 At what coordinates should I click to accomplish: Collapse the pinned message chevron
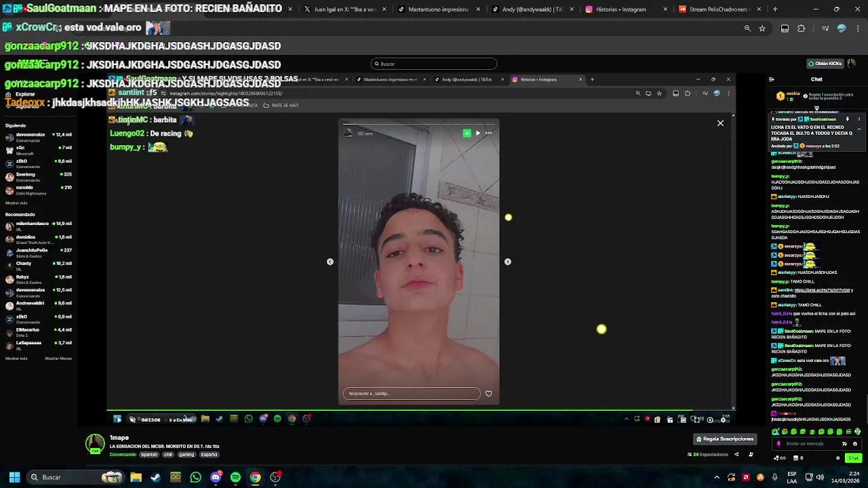(859, 129)
